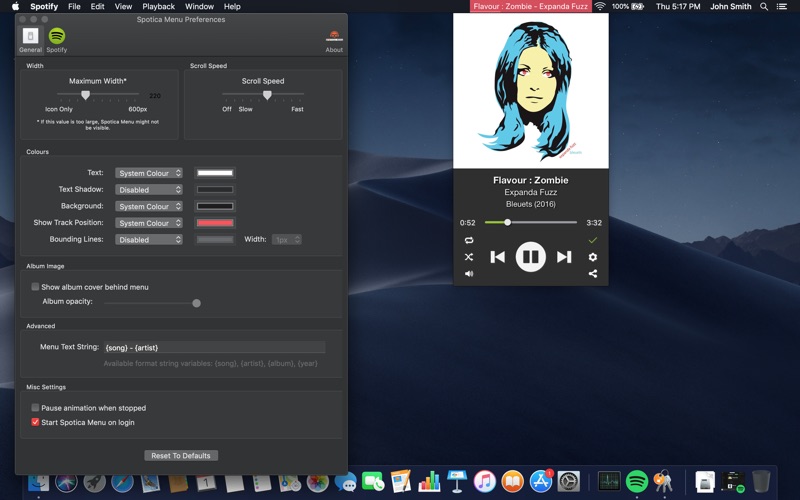Open the Text Shadow dropdown
Viewport: 800px width, 500px height.
point(148,190)
